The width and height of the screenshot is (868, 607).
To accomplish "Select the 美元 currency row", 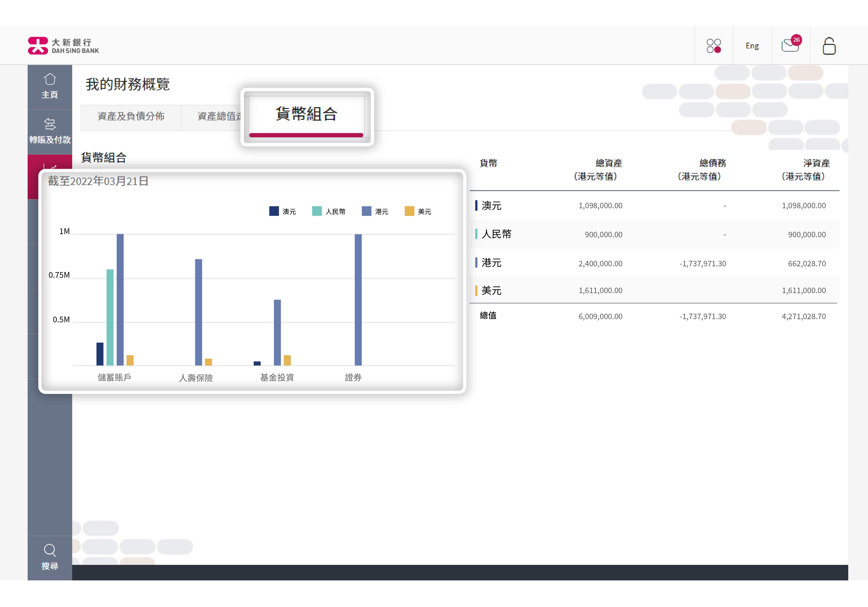I will pos(654,290).
